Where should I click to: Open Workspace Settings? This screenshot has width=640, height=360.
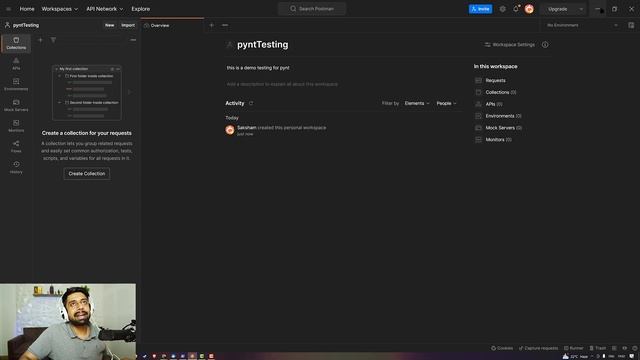click(509, 44)
